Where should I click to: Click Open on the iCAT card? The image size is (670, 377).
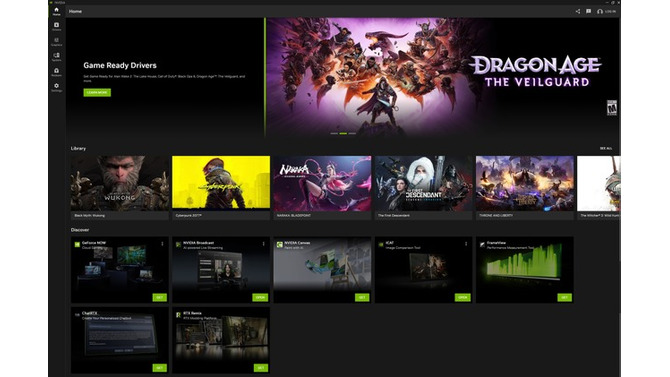click(463, 297)
